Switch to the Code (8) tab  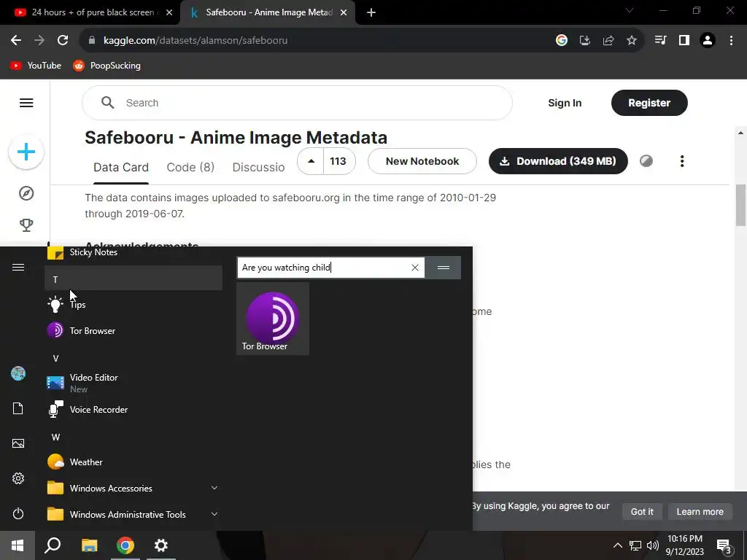coord(190,167)
